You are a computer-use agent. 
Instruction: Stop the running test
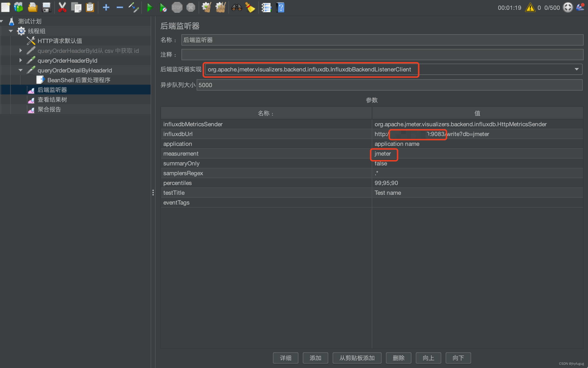pyautogui.click(x=177, y=7)
